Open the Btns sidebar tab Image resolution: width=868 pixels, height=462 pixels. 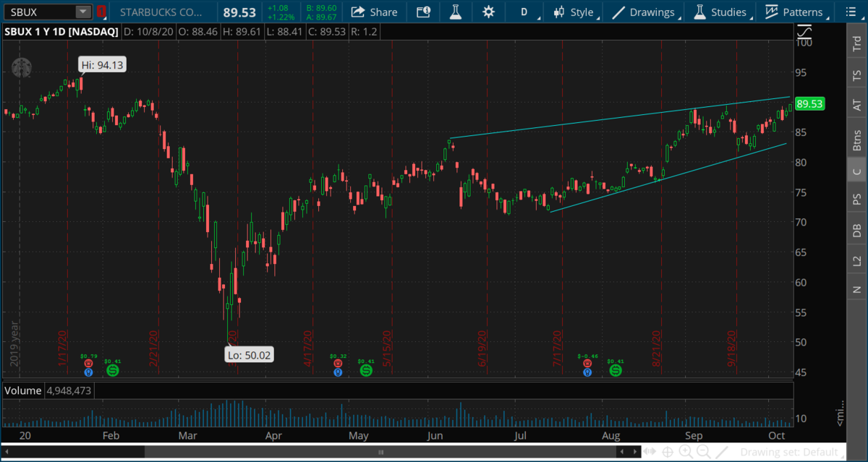[858, 140]
